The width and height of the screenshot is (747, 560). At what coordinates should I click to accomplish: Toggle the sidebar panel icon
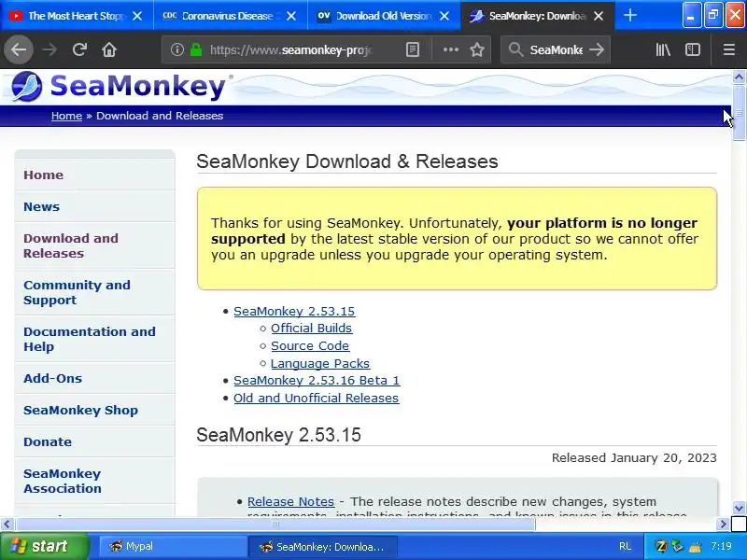point(693,49)
